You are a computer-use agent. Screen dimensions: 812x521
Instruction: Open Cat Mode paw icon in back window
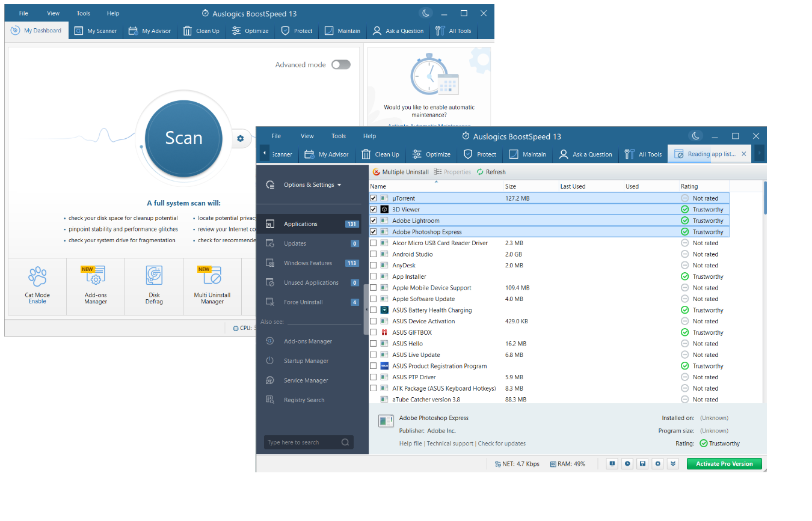tap(37, 277)
